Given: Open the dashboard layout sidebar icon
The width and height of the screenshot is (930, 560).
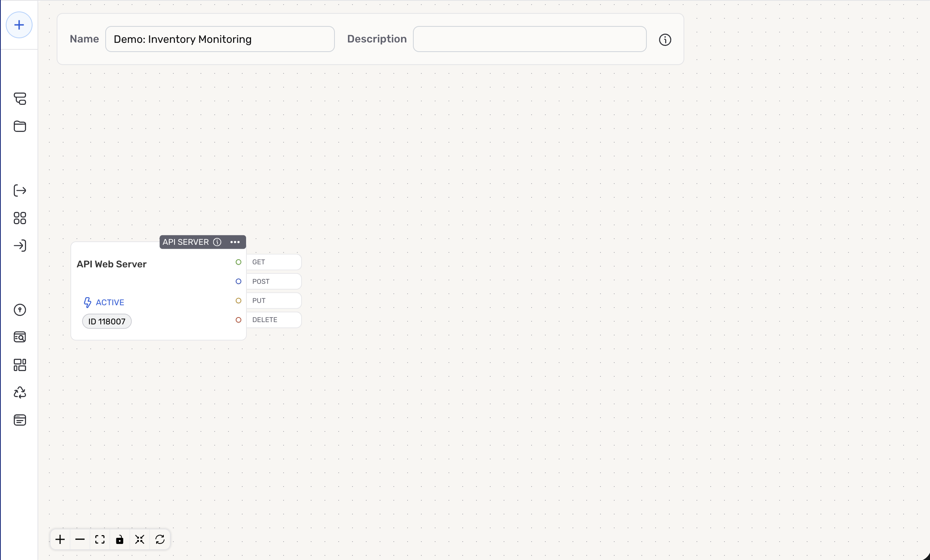Looking at the screenshot, I should 20,365.
